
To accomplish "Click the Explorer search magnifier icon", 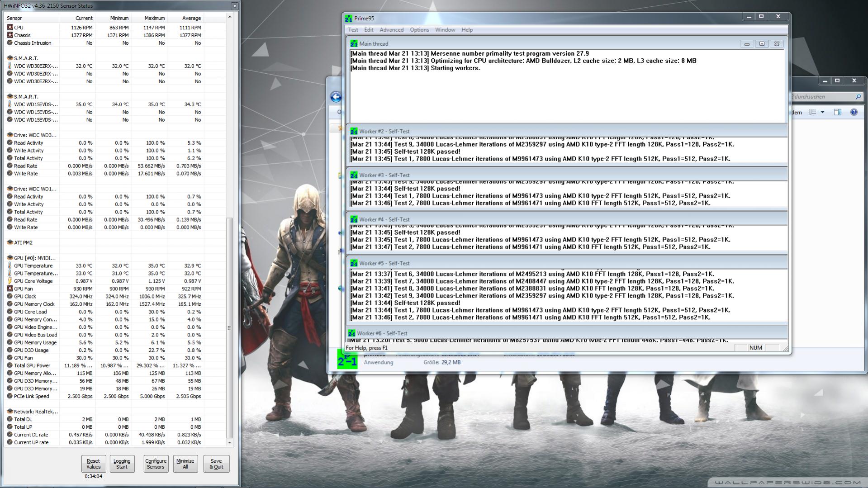I will pyautogui.click(x=858, y=97).
